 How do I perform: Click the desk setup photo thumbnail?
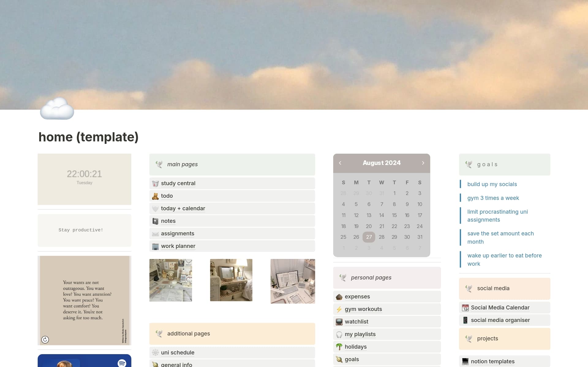pyautogui.click(x=292, y=281)
